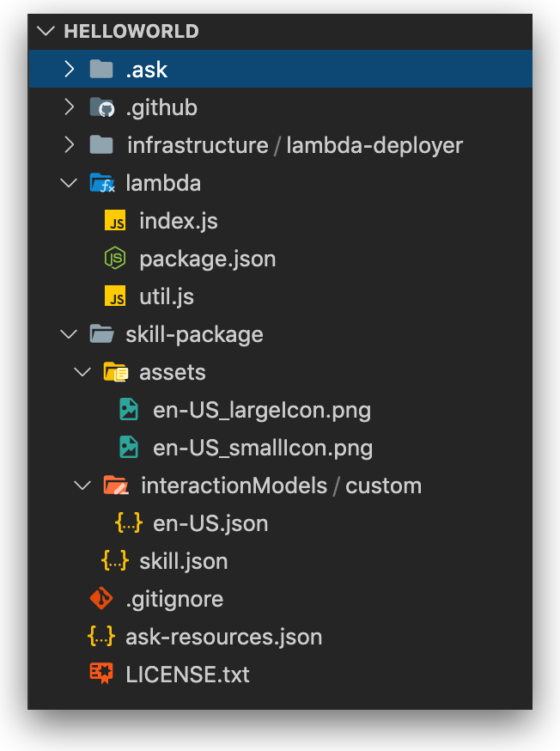Image resolution: width=560 pixels, height=751 pixels.
Task: Click the git icon beside .gitignore
Action: [101, 599]
